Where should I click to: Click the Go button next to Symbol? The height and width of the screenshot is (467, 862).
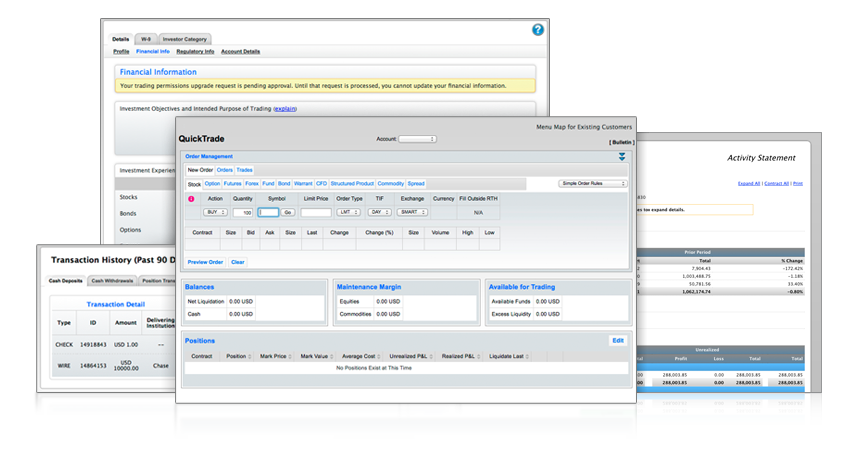(x=288, y=212)
